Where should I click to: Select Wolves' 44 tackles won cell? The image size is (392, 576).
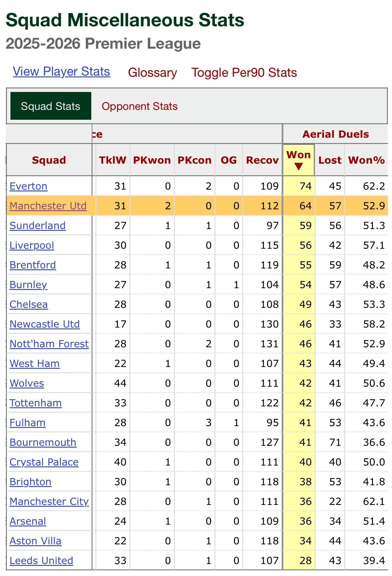(112, 383)
